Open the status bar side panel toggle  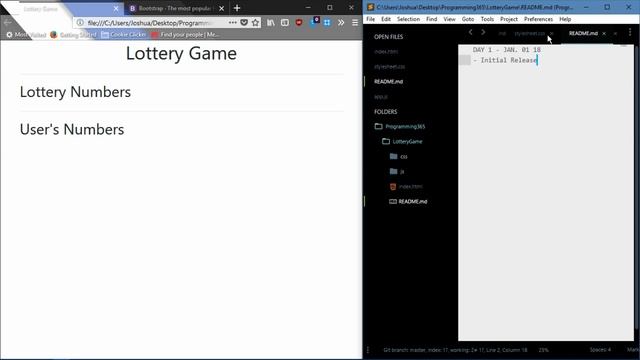click(x=368, y=350)
